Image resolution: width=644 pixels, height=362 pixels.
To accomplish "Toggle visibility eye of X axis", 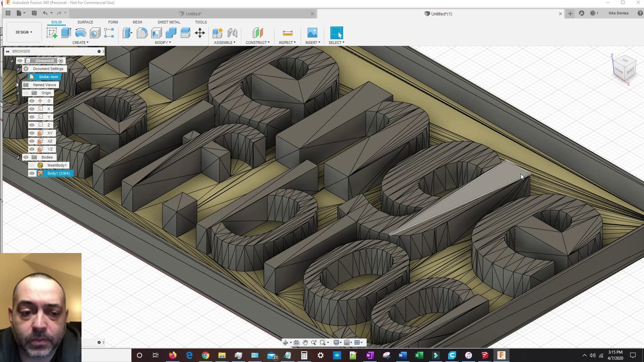I will coord(32,109).
